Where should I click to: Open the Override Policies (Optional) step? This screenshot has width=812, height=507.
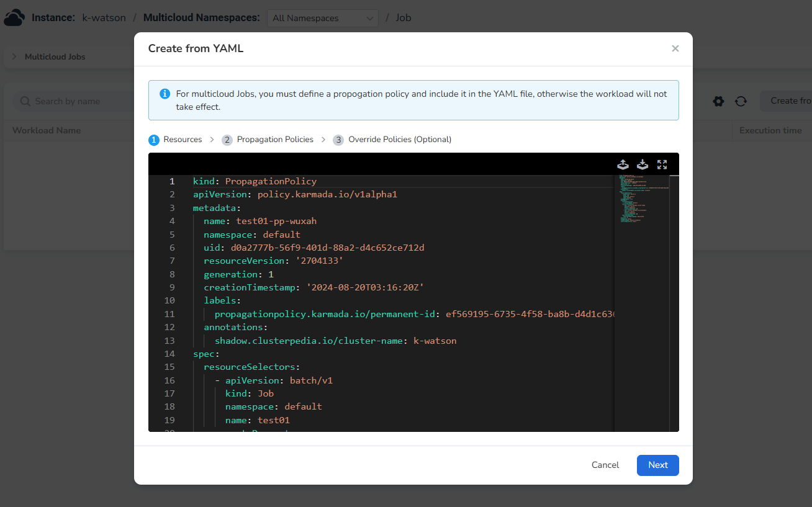(399, 139)
